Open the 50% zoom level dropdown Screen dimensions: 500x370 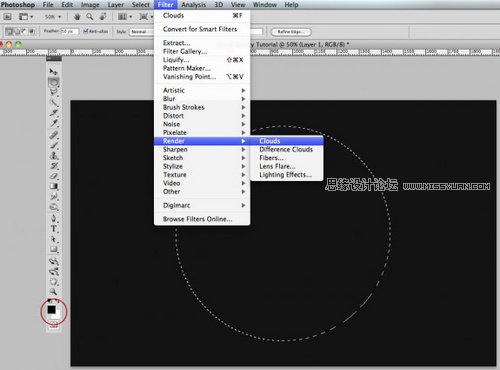53,17
